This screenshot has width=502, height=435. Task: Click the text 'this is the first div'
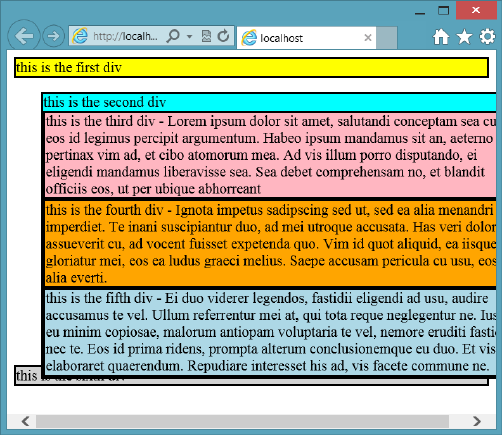(x=69, y=67)
